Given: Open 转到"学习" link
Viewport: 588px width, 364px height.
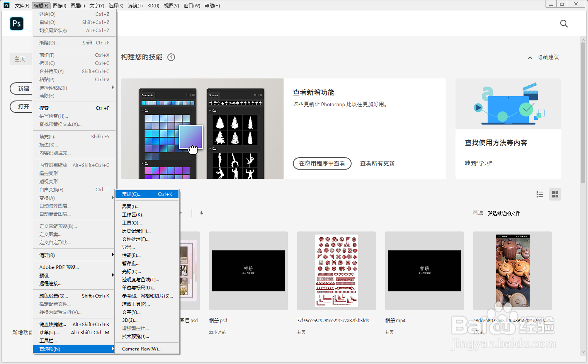Looking at the screenshot, I should click(478, 163).
